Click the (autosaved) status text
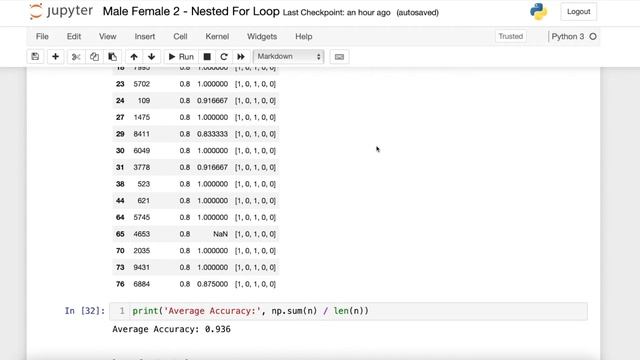The width and height of the screenshot is (640, 360). click(x=418, y=13)
